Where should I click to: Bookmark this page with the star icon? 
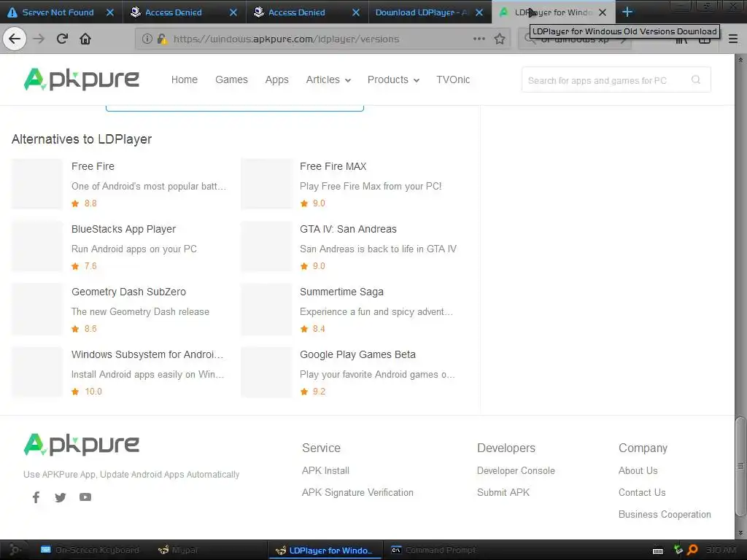(x=499, y=39)
